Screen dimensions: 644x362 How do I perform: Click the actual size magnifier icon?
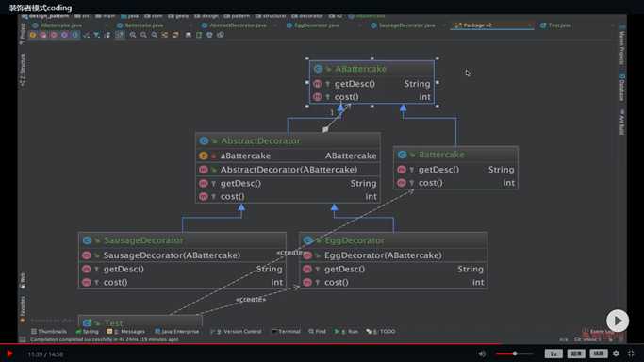(x=154, y=35)
